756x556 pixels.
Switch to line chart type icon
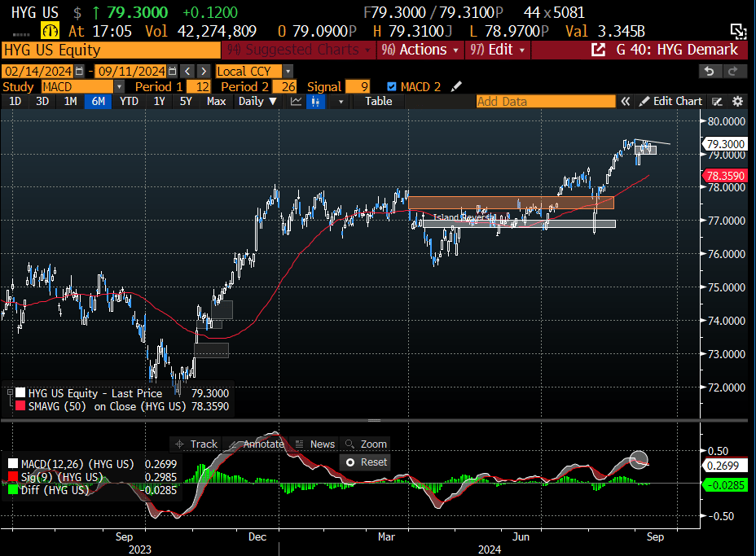pos(296,102)
